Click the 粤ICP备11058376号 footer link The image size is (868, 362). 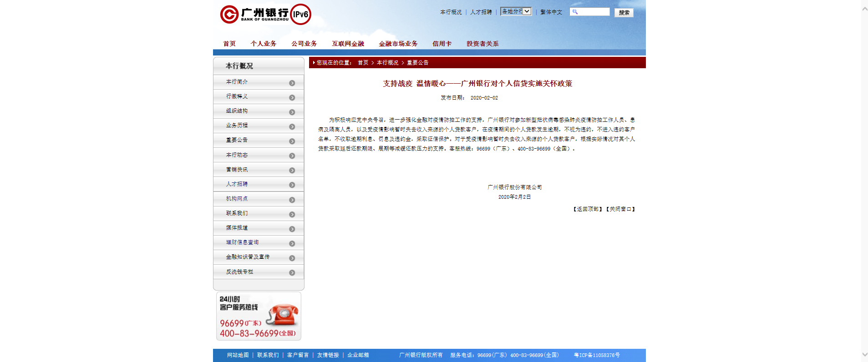[x=597, y=355]
